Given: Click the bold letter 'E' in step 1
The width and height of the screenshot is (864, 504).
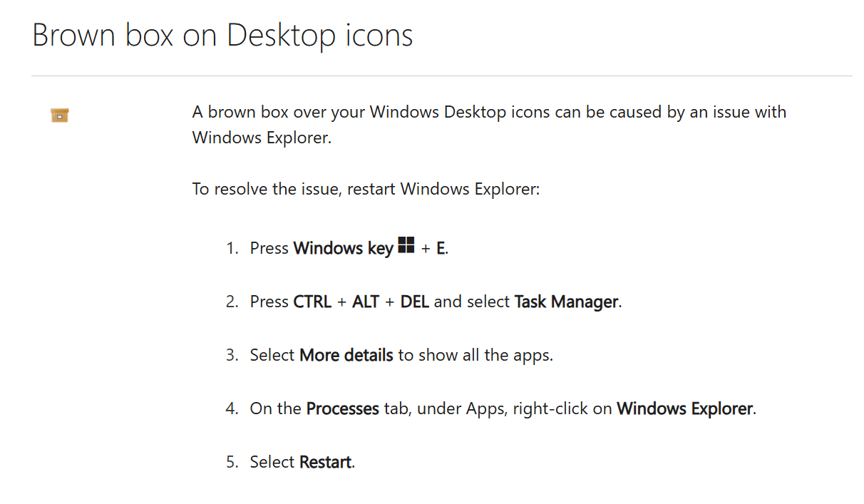Looking at the screenshot, I should pos(441,249).
